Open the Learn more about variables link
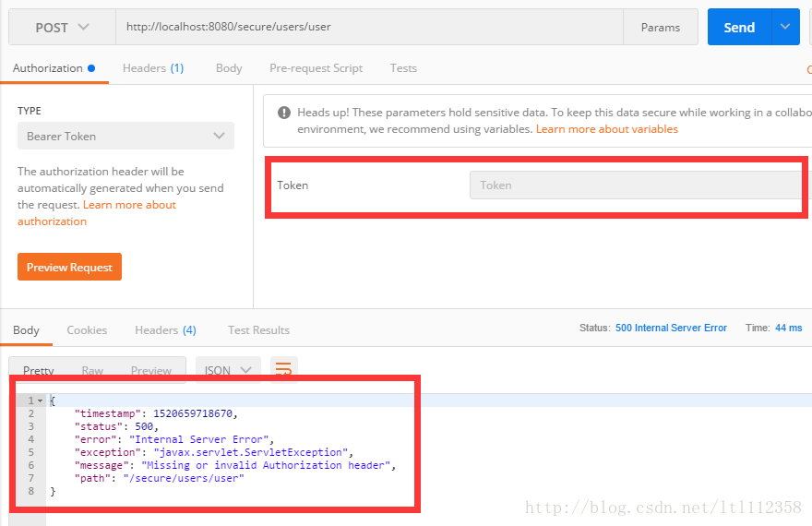 point(606,129)
